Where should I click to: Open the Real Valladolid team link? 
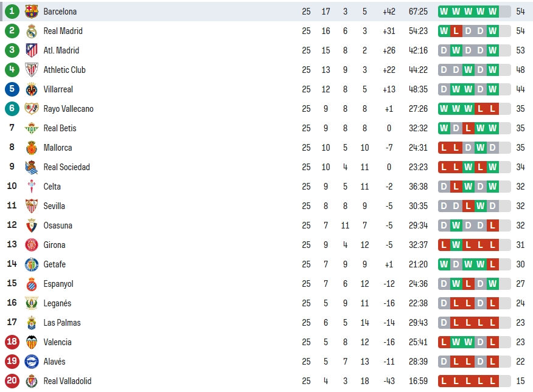(68, 381)
